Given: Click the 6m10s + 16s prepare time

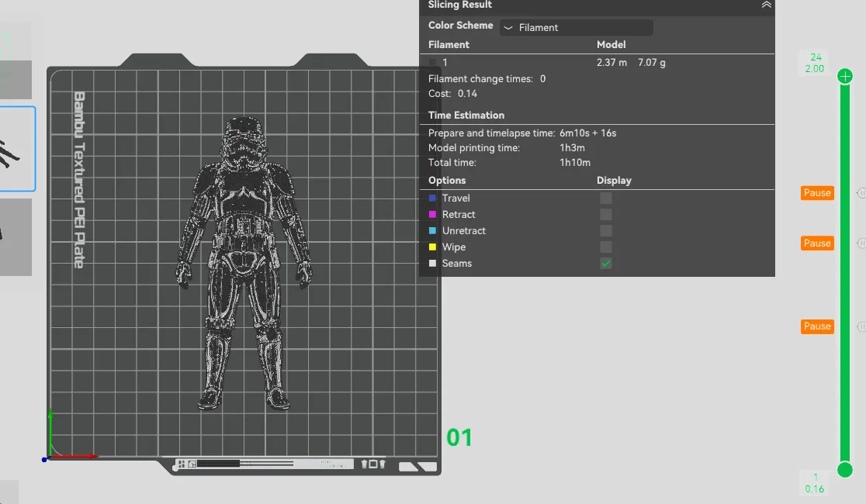Looking at the screenshot, I should point(587,133).
